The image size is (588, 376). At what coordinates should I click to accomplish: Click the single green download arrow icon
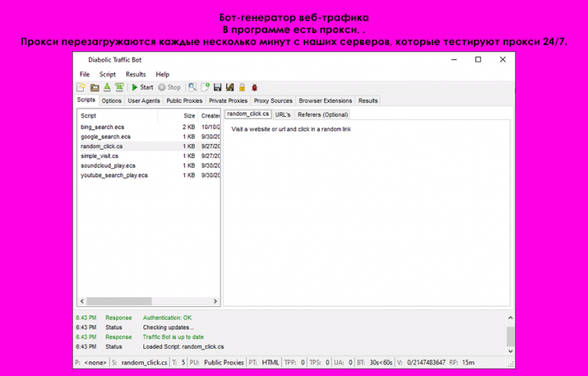coord(107,87)
